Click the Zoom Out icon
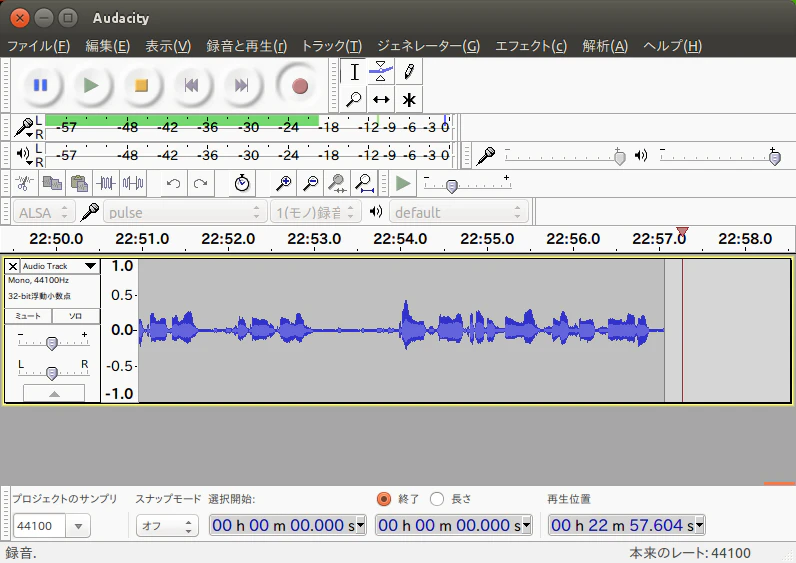Image resolution: width=796 pixels, height=563 pixels. 310,183
